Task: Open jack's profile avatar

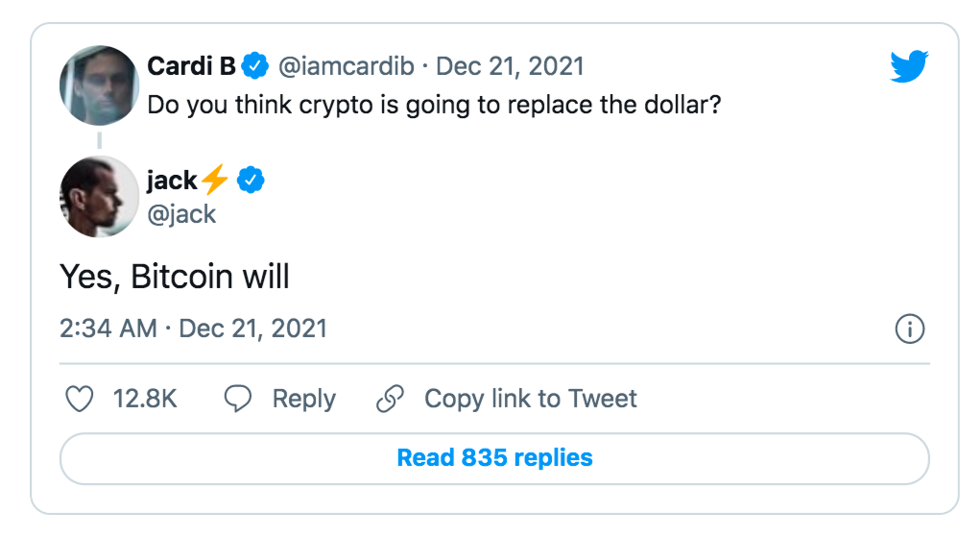Action: pos(100,197)
